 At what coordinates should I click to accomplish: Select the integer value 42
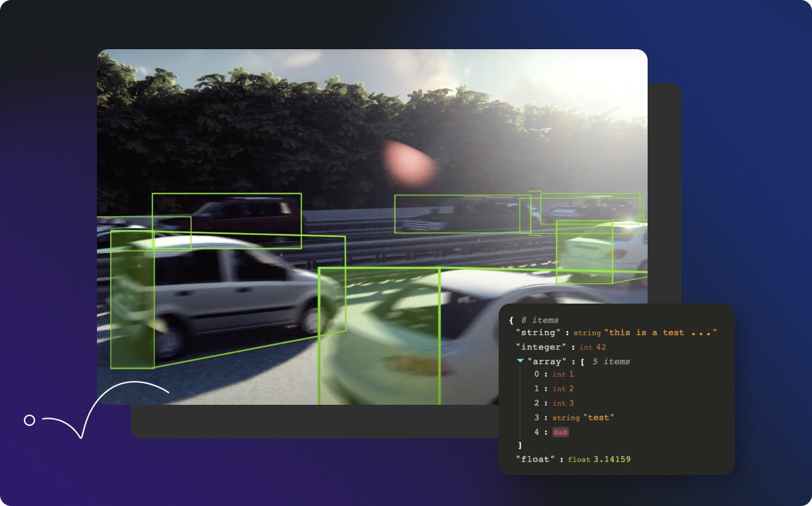click(x=600, y=347)
